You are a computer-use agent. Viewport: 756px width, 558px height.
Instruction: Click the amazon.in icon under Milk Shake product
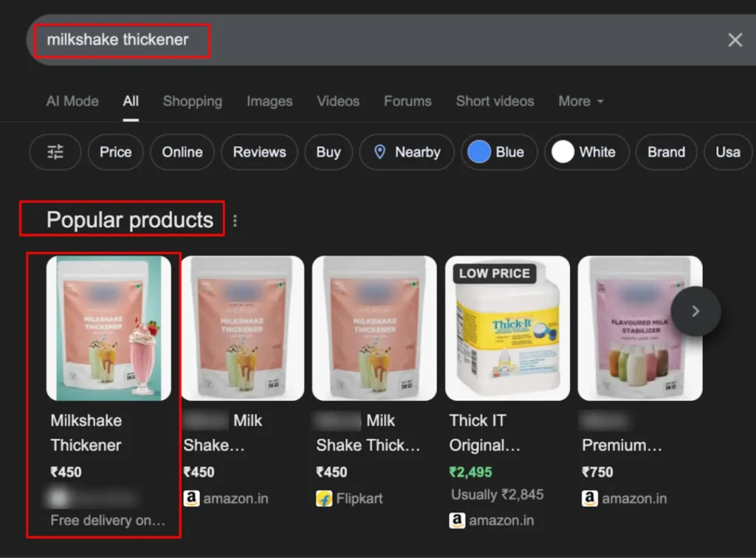(191, 498)
